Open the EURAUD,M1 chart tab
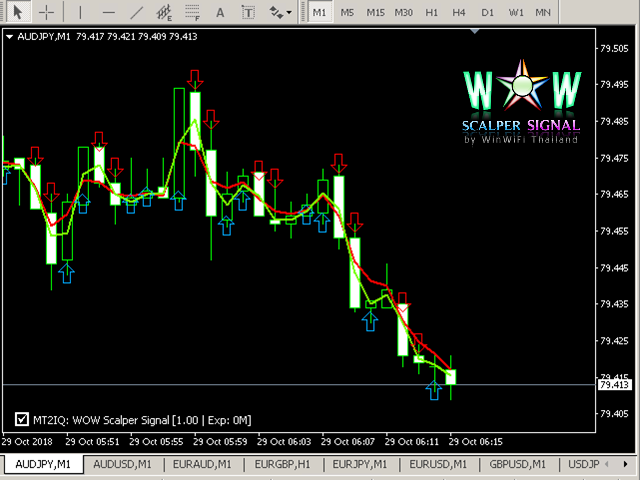The image size is (640, 480). [202, 464]
